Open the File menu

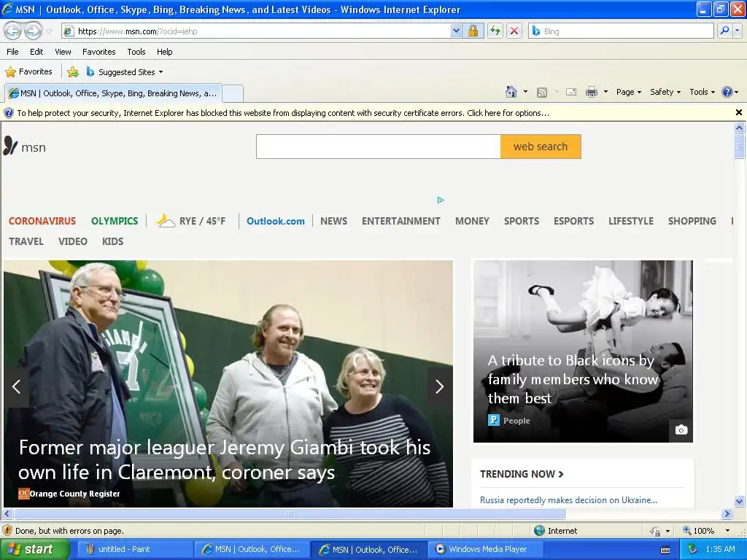coord(13,52)
